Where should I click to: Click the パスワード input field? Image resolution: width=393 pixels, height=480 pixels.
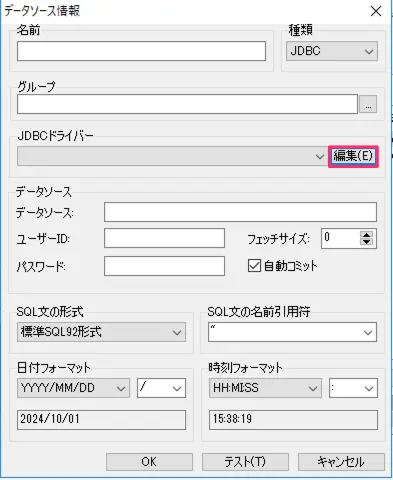pos(164,266)
